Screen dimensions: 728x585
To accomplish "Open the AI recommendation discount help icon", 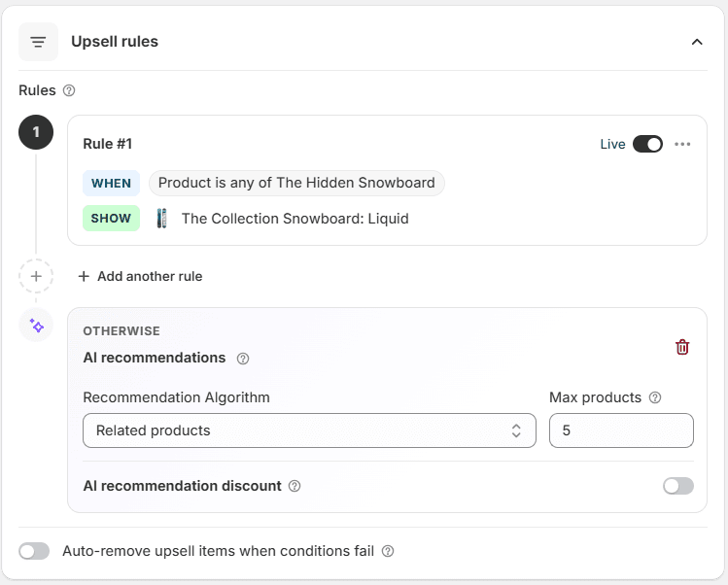I will pyautogui.click(x=295, y=486).
